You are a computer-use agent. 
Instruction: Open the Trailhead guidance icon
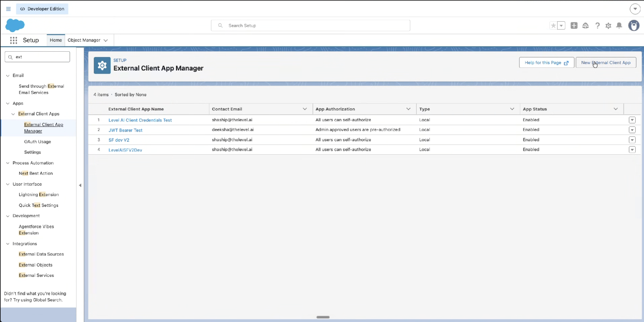point(585,25)
